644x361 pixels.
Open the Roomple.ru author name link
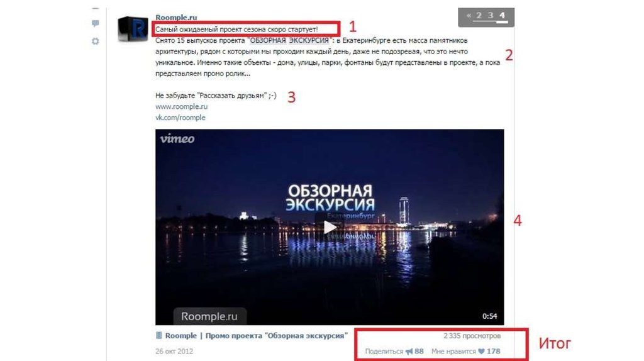(x=176, y=17)
